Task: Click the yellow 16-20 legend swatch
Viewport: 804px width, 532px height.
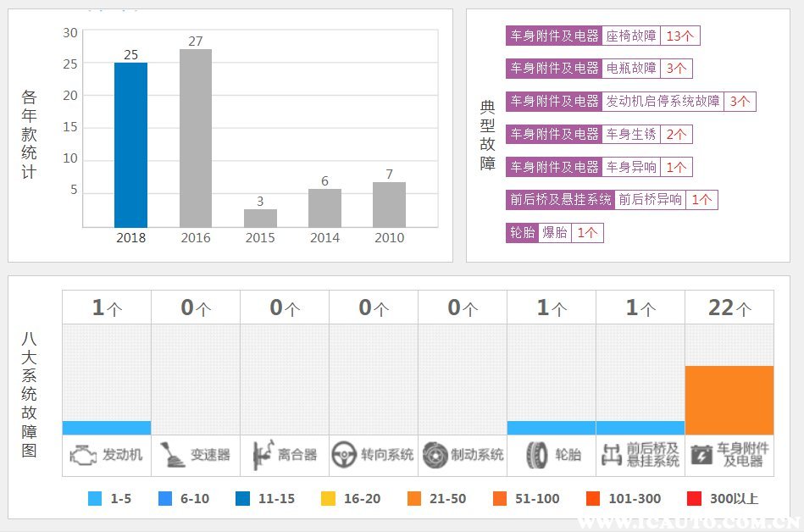Action: (x=329, y=499)
